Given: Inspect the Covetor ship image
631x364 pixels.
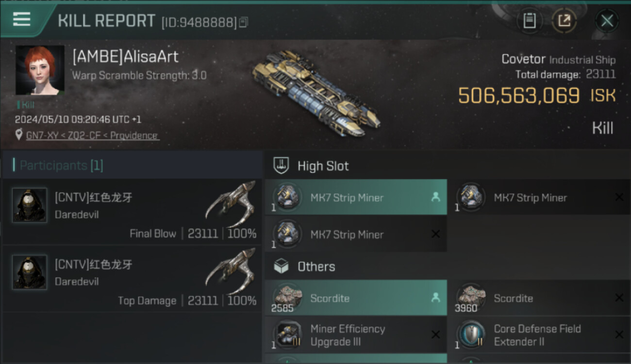Looking at the screenshot, I should pyautogui.click(x=316, y=93).
